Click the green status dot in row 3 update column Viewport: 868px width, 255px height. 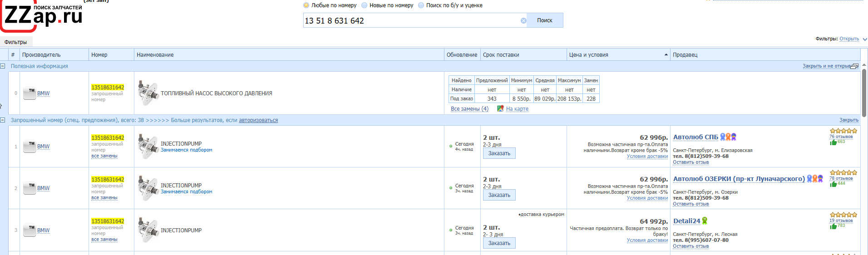click(x=451, y=230)
